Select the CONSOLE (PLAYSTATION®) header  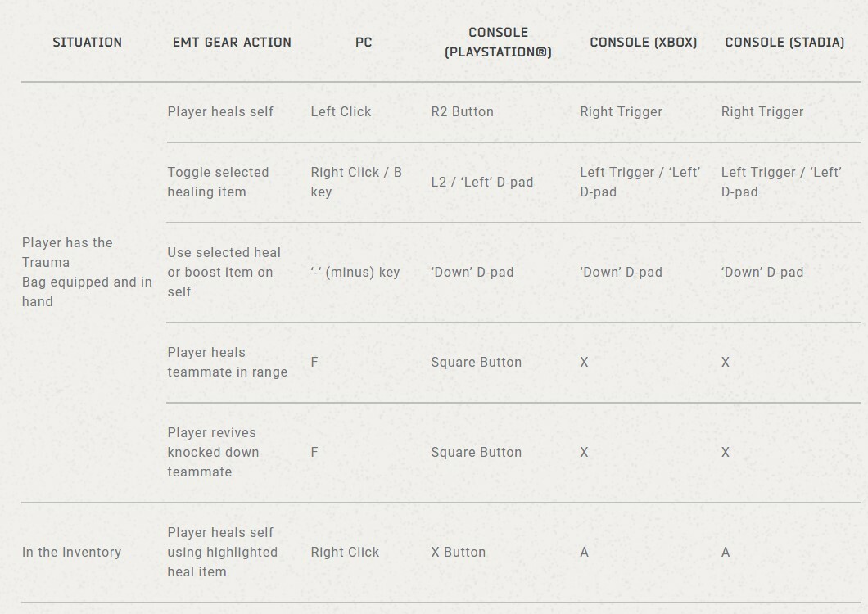click(x=498, y=42)
